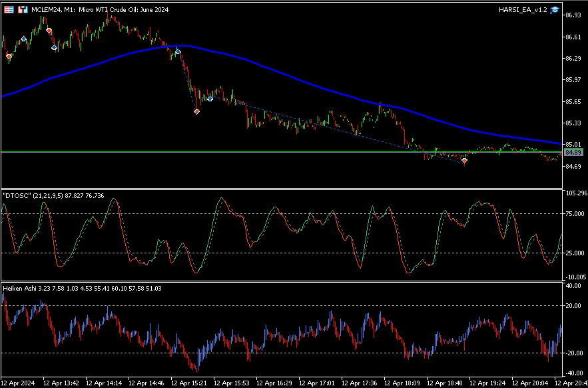Click the 84.69 price scale label

(x=573, y=166)
